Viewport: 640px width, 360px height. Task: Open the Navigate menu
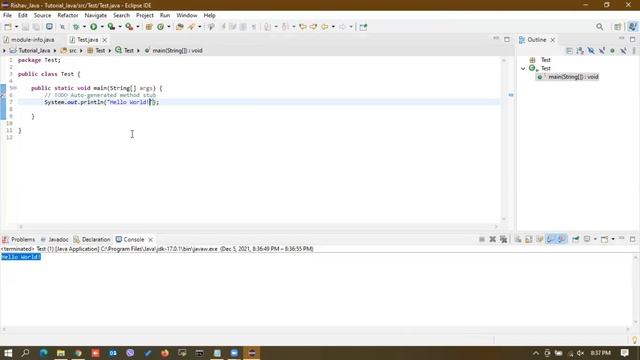pyautogui.click(x=96, y=16)
